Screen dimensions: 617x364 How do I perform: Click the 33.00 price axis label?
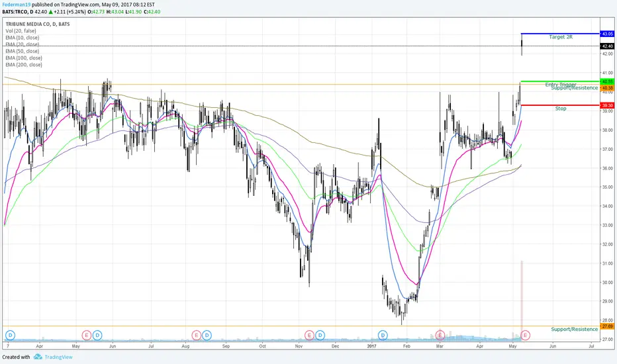coord(608,226)
